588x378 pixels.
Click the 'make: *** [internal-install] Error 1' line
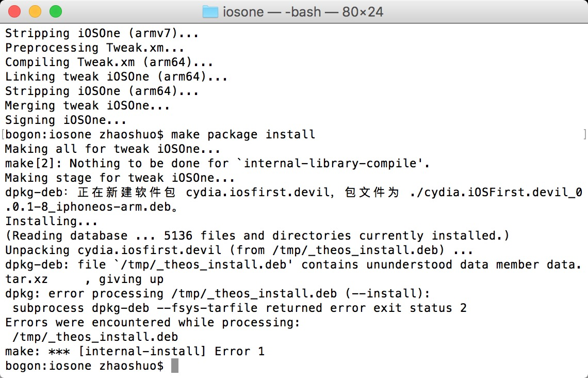pyautogui.click(x=135, y=351)
